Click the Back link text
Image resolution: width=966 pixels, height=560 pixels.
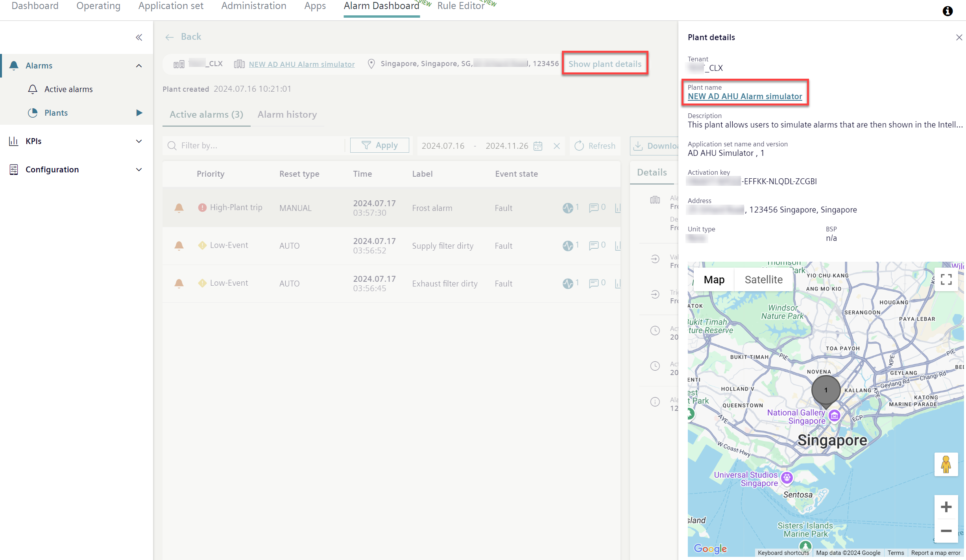click(191, 37)
